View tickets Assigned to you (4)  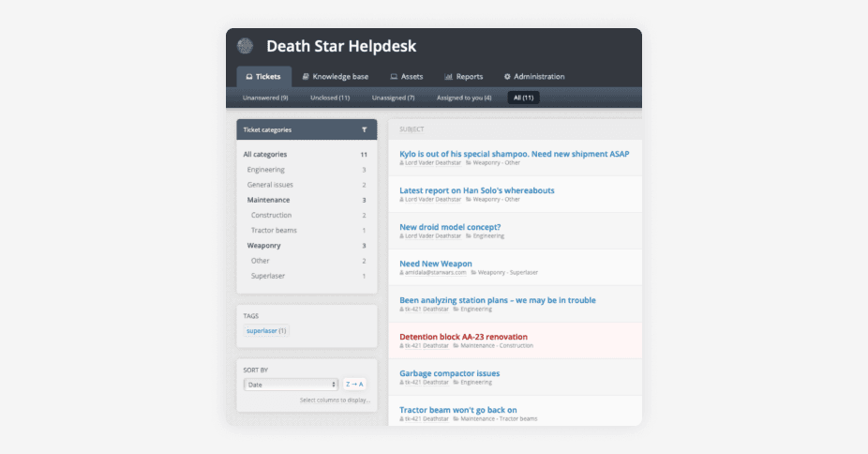point(464,98)
